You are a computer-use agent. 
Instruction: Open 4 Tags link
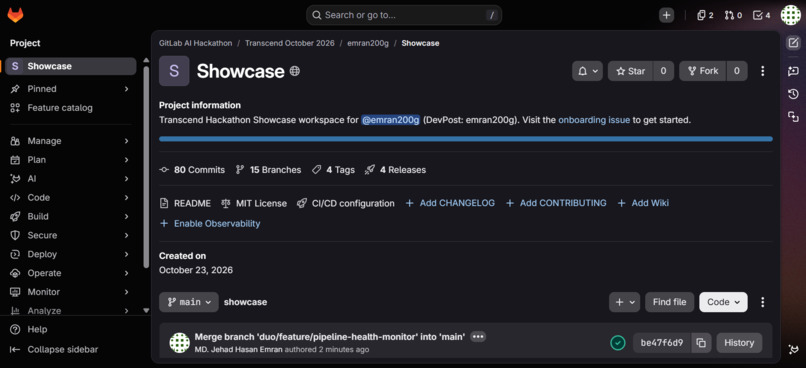pyautogui.click(x=333, y=170)
